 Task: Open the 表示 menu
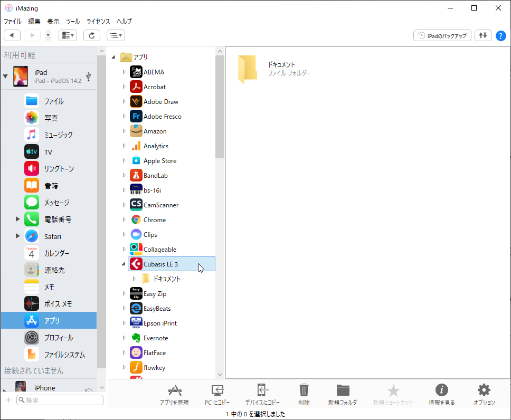click(53, 22)
